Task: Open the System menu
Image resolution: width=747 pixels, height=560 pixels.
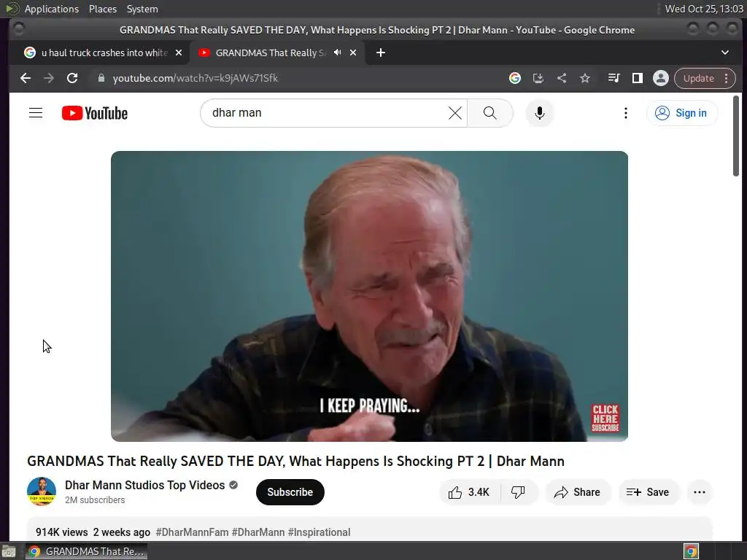Action: pyautogui.click(x=142, y=9)
